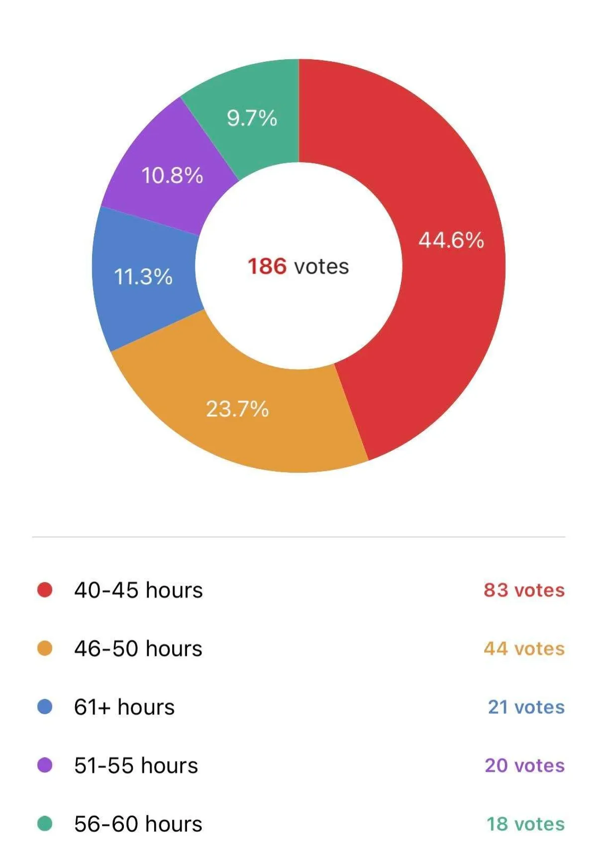The height and width of the screenshot is (868, 597).
Task: Select the 40-45 hours legend label
Action: point(138,590)
